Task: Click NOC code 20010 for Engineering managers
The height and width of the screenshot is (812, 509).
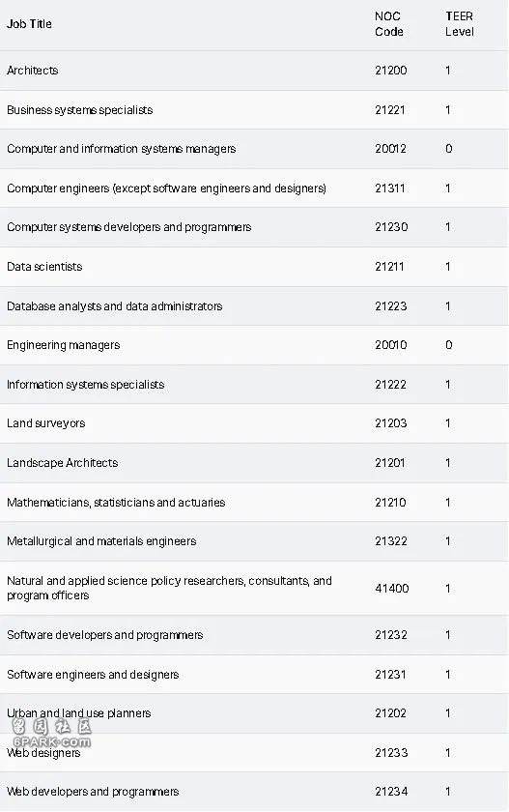Action: tap(390, 345)
